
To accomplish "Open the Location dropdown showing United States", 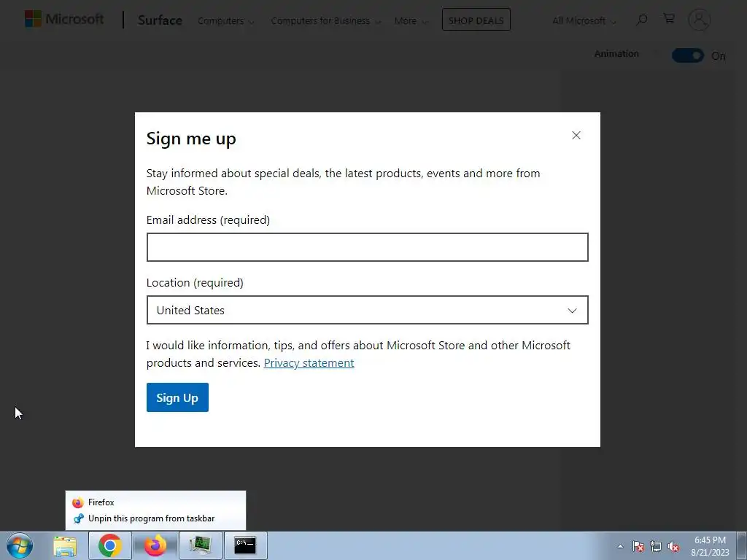I will click(x=368, y=310).
